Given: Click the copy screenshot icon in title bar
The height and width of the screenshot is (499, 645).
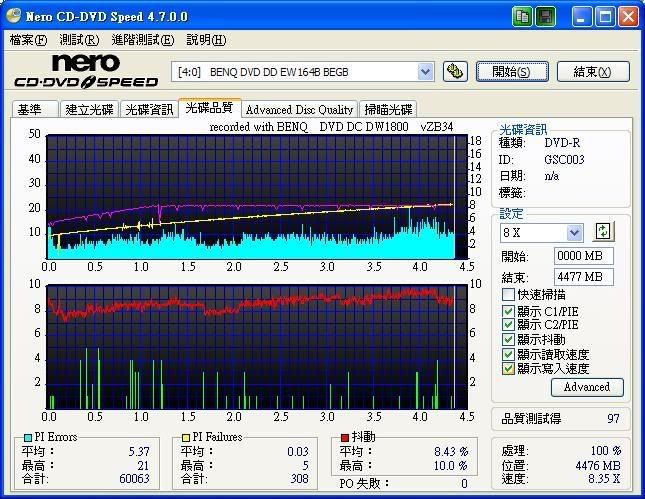Looking at the screenshot, I should (522, 17).
